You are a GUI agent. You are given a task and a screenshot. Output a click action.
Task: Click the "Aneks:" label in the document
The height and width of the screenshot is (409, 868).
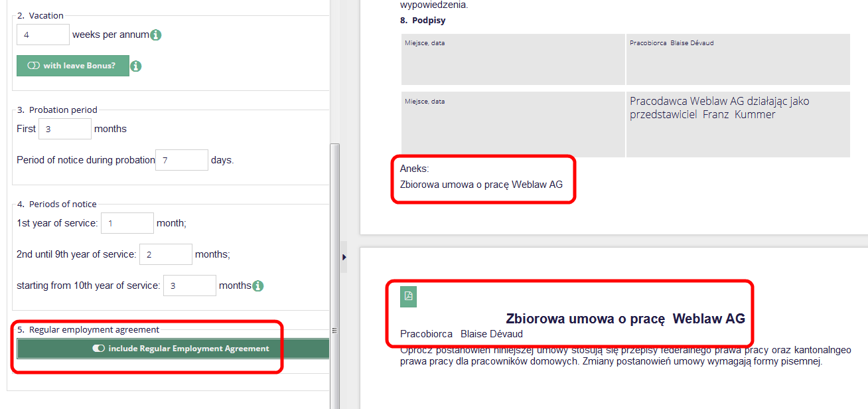coord(415,169)
